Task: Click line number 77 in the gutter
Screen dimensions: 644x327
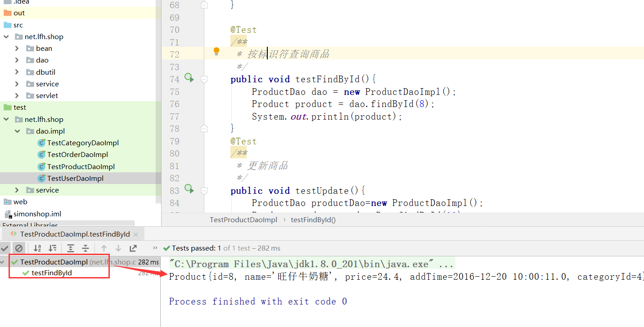Action: [x=174, y=116]
